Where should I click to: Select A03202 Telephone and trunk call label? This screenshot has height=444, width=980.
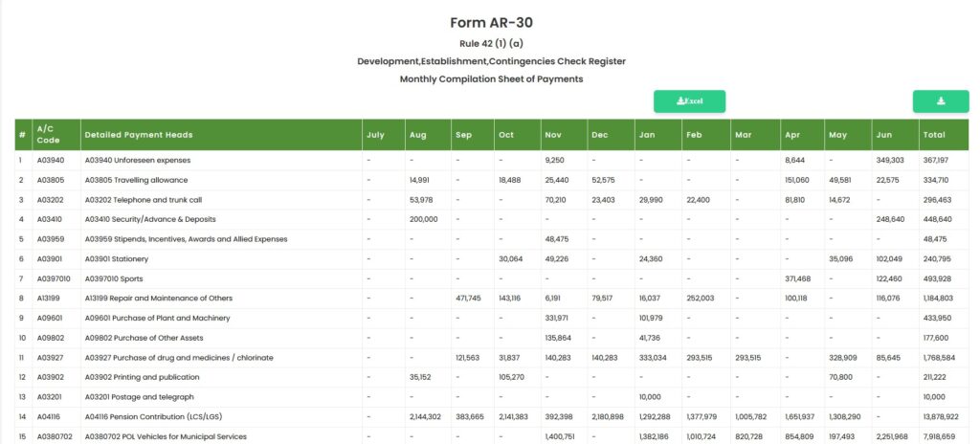[x=144, y=200]
